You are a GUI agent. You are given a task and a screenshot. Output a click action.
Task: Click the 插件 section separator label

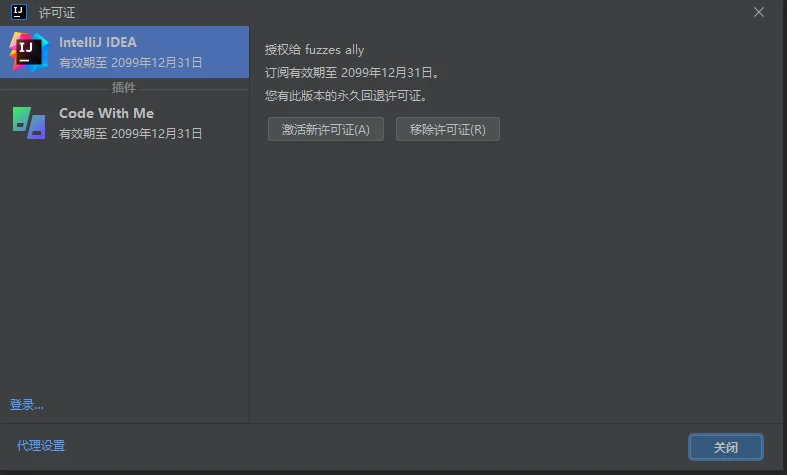[x=123, y=88]
